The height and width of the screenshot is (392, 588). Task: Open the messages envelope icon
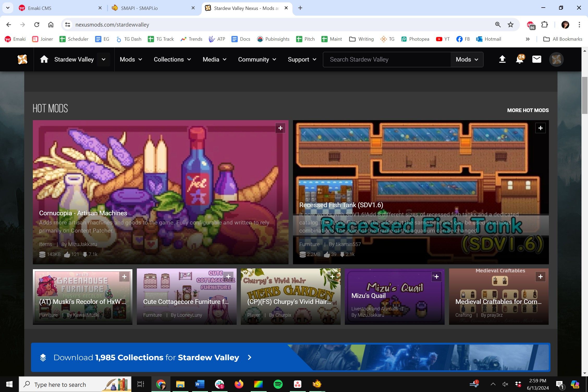pyautogui.click(x=537, y=59)
